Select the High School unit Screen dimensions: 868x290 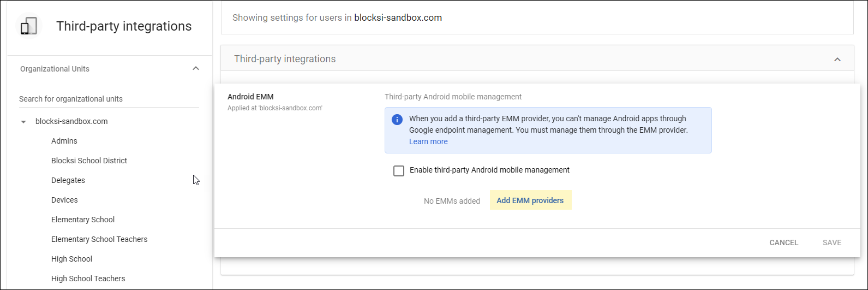tap(71, 259)
